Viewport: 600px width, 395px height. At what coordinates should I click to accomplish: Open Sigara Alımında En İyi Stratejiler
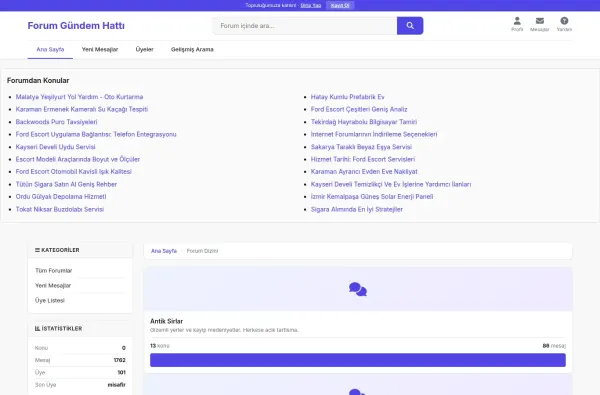click(357, 209)
